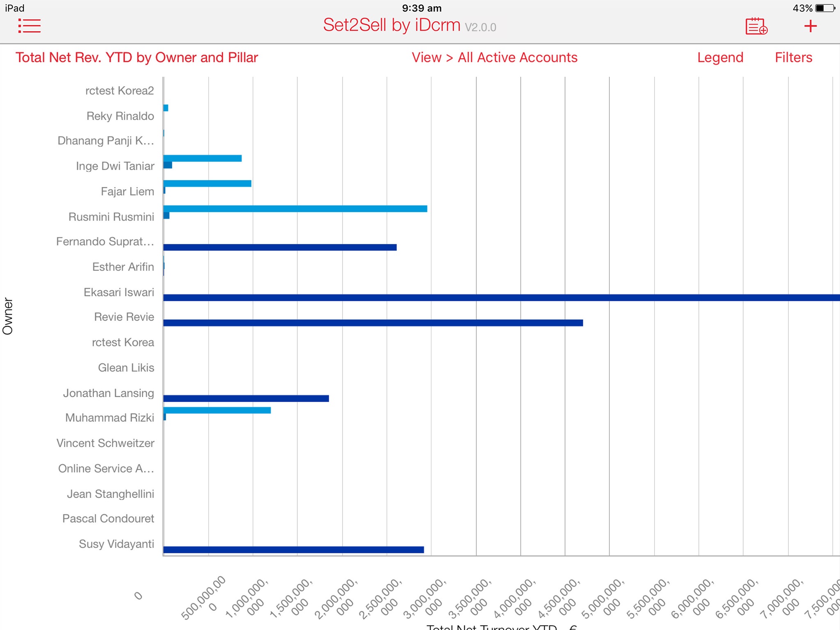Image resolution: width=840 pixels, height=630 pixels.
Task: Select the Filters dropdown options
Action: 794,57
